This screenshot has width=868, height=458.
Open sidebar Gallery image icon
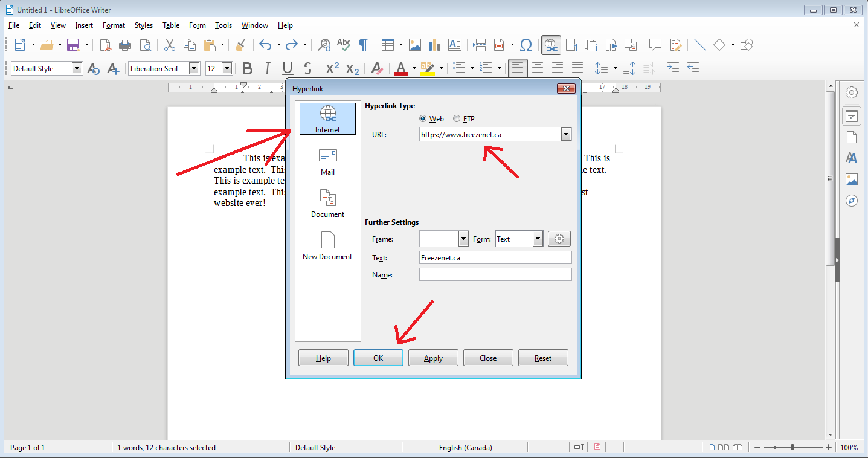(852, 179)
